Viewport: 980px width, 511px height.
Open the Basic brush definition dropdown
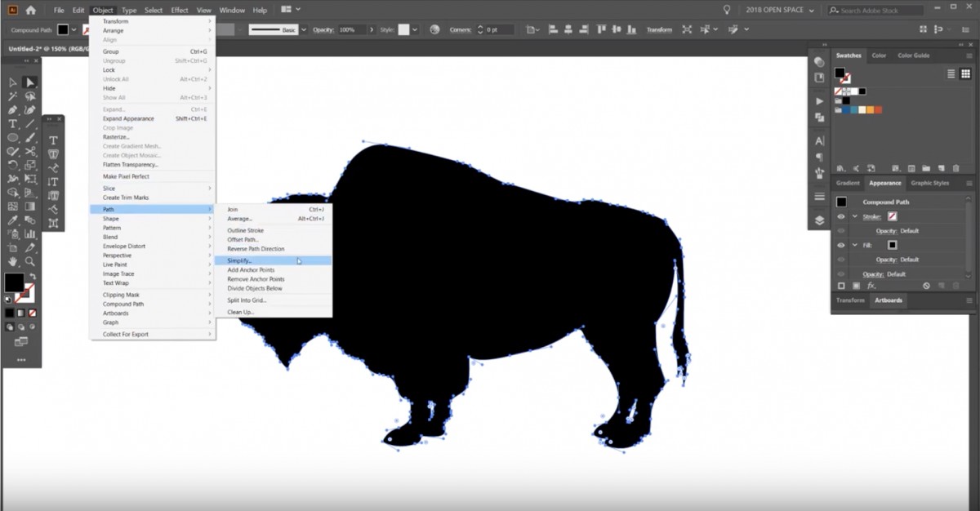304,29
